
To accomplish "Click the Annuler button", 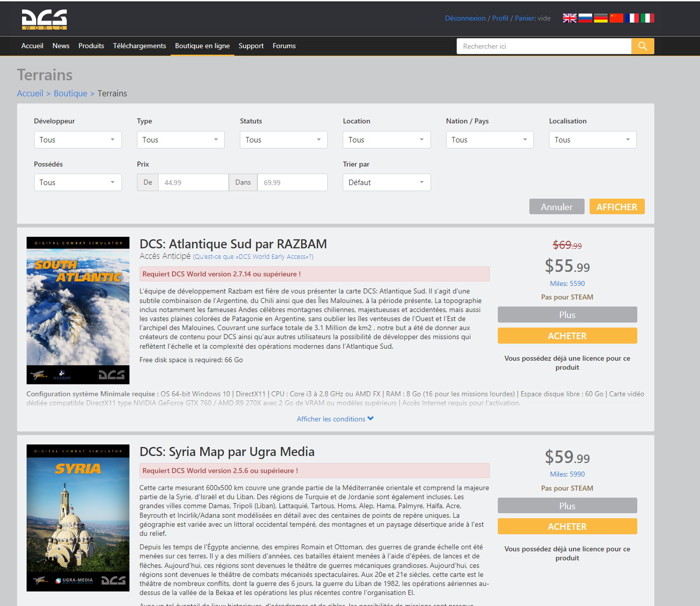I will coord(556,207).
